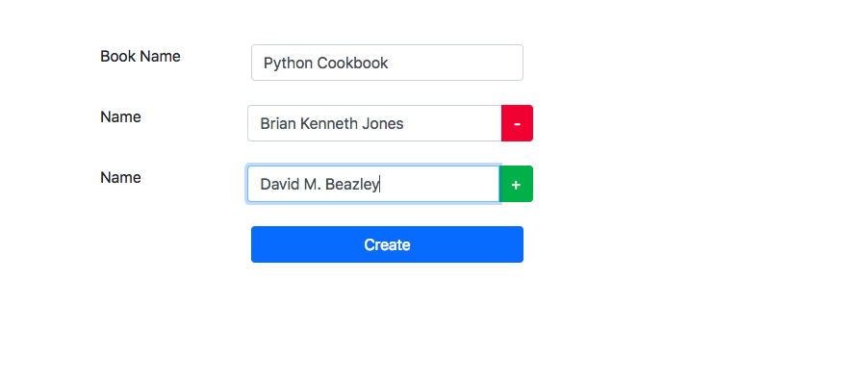Click the Name label beside Brian Kenneth Jones
This screenshot has height=383, width=868.
[120, 117]
